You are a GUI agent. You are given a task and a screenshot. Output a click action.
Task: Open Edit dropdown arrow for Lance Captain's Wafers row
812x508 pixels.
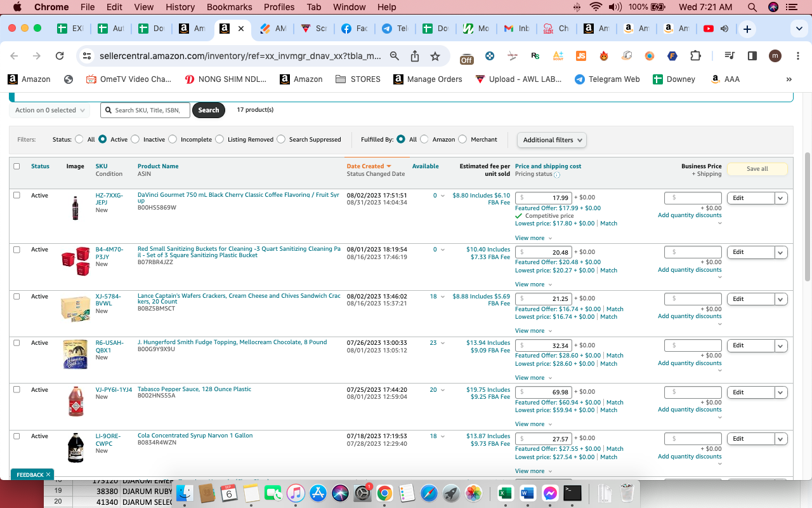tap(781, 299)
